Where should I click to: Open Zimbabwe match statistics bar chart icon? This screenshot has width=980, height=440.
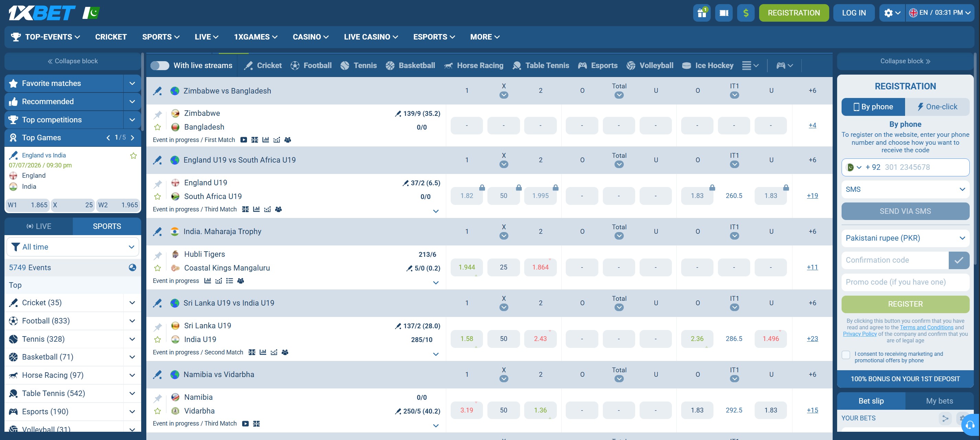pyautogui.click(x=266, y=140)
